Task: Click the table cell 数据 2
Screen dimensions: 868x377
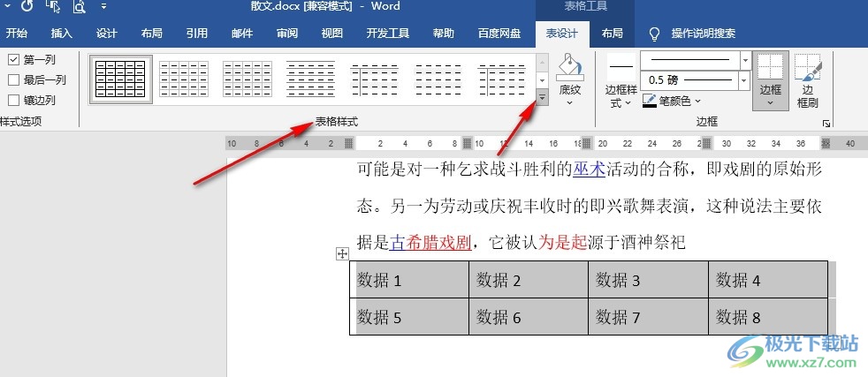Action: point(529,279)
